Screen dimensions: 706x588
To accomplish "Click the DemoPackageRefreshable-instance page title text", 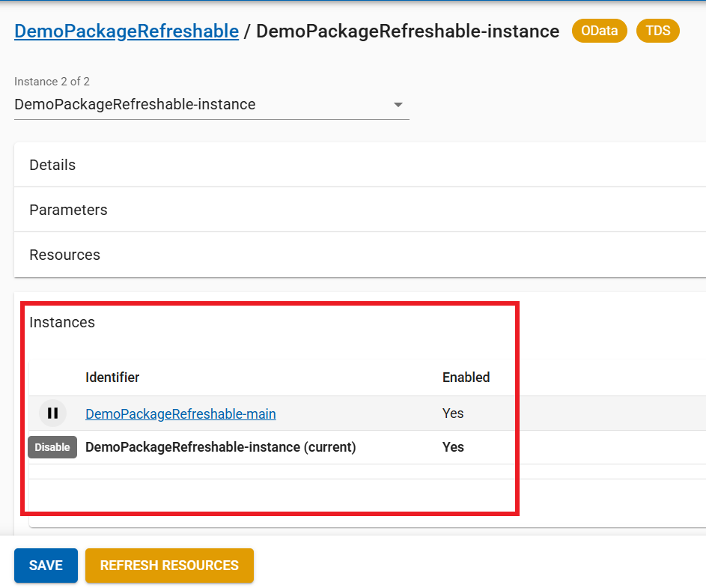I will (407, 31).
